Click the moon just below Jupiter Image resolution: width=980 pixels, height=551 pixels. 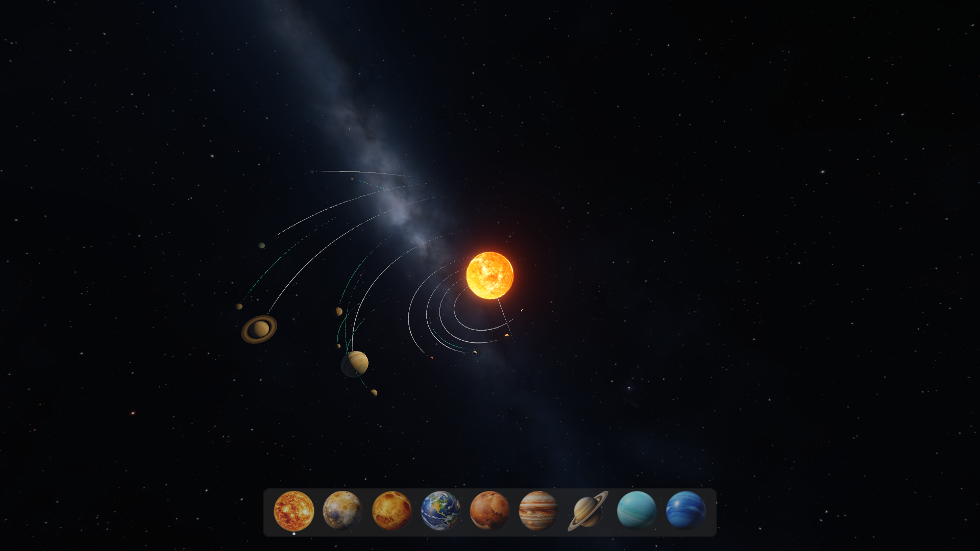tap(374, 392)
